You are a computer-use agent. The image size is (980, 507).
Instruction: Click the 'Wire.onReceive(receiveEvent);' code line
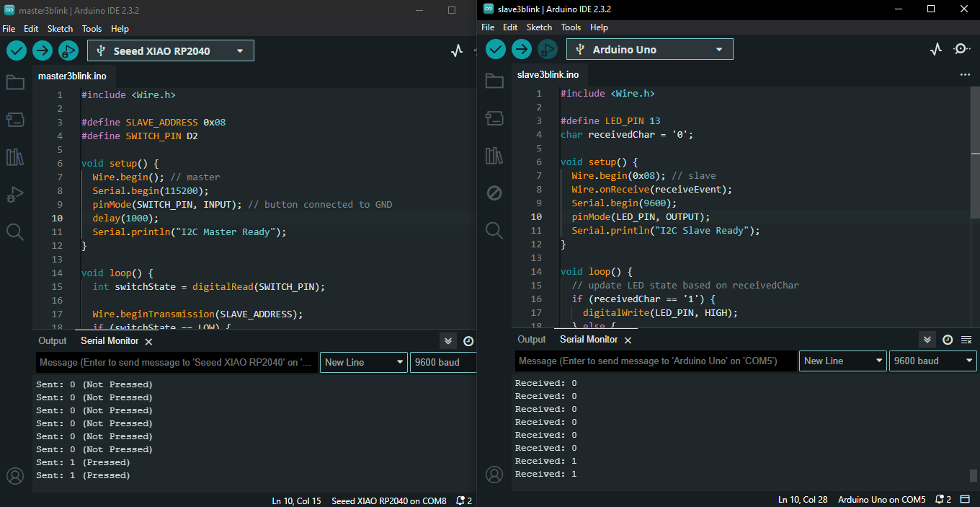pyautogui.click(x=652, y=190)
